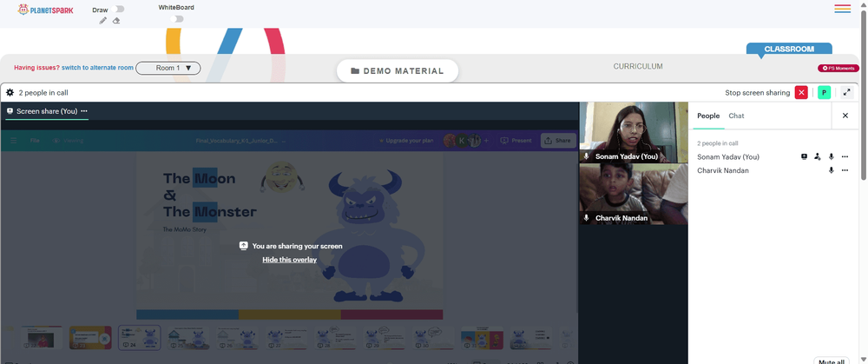Click Upgrade your plan in shared window

(x=405, y=141)
